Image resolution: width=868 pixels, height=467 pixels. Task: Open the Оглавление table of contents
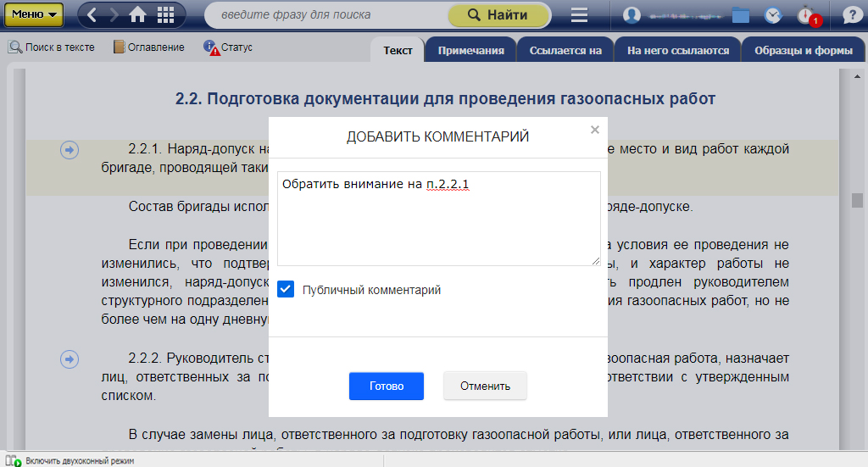(148, 47)
